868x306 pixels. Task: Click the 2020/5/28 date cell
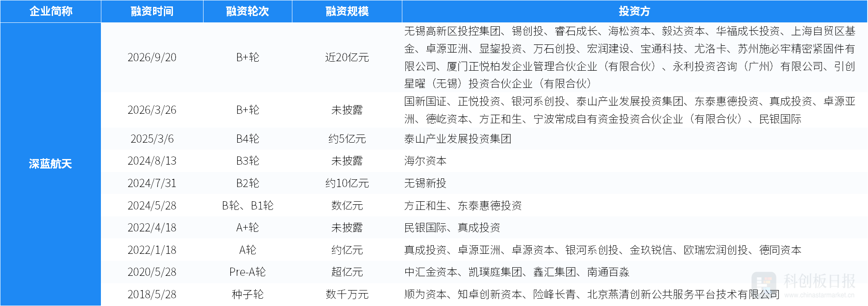152,272
